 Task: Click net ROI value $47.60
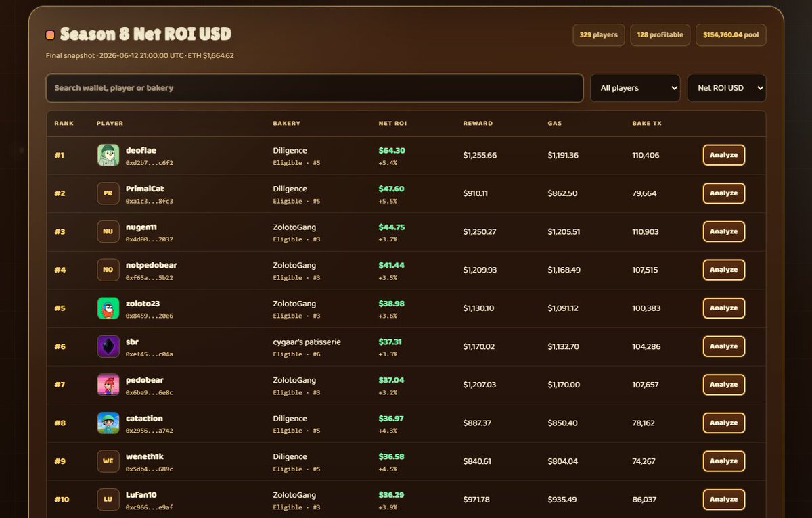[x=392, y=189]
